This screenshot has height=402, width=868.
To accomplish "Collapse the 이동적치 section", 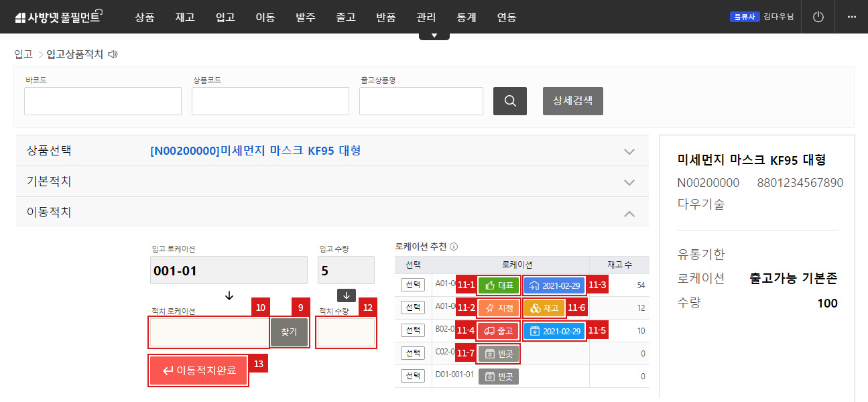I will point(629,213).
